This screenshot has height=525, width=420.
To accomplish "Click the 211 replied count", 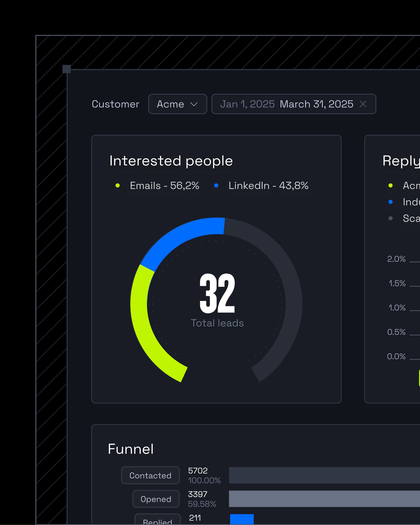I will coord(195,518).
